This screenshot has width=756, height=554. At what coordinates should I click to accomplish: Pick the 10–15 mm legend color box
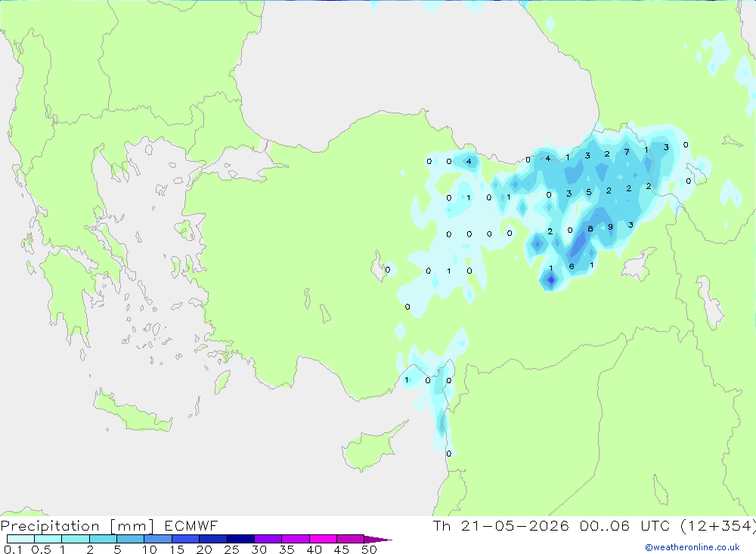tap(158, 539)
